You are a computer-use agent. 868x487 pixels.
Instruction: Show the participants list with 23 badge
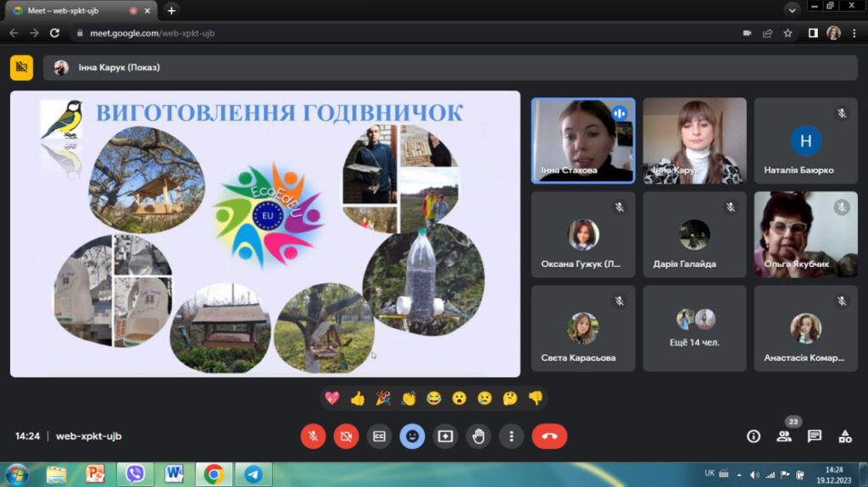[784, 436]
